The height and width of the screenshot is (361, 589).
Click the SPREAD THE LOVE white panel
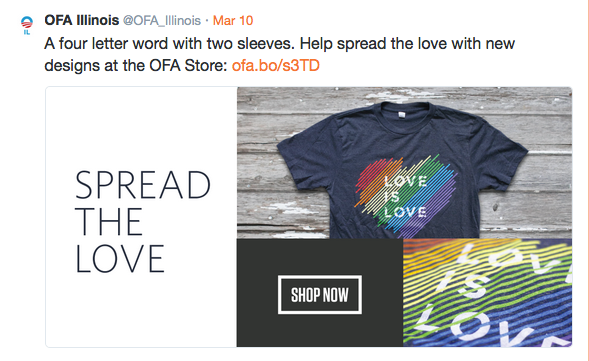pyautogui.click(x=141, y=217)
